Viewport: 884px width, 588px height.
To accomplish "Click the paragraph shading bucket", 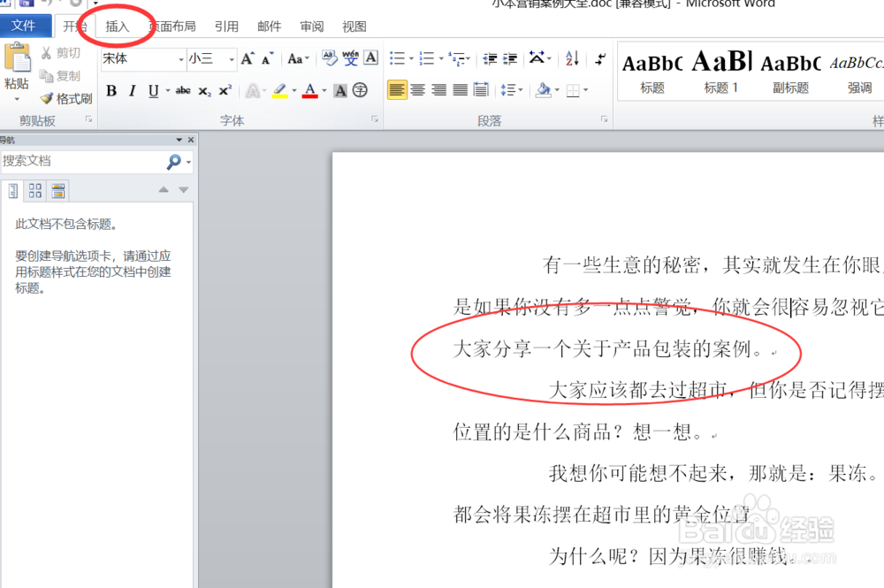I will click(x=544, y=89).
